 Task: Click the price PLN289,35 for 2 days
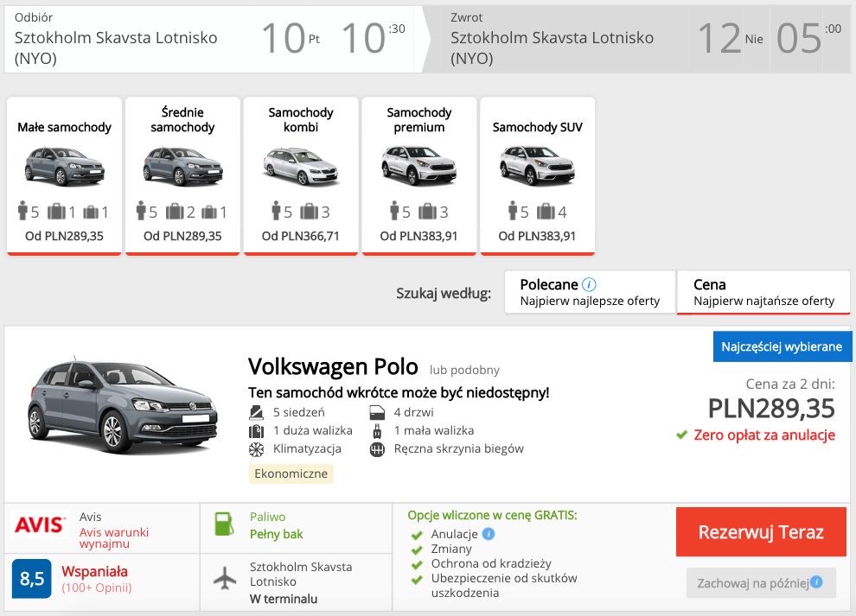[x=771, y=408]
